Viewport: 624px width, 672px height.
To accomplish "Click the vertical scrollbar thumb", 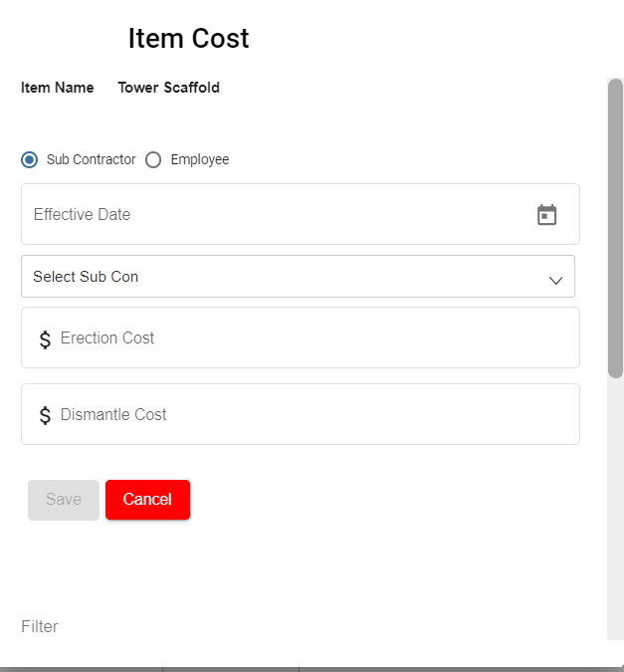I will tap(615, 227).
